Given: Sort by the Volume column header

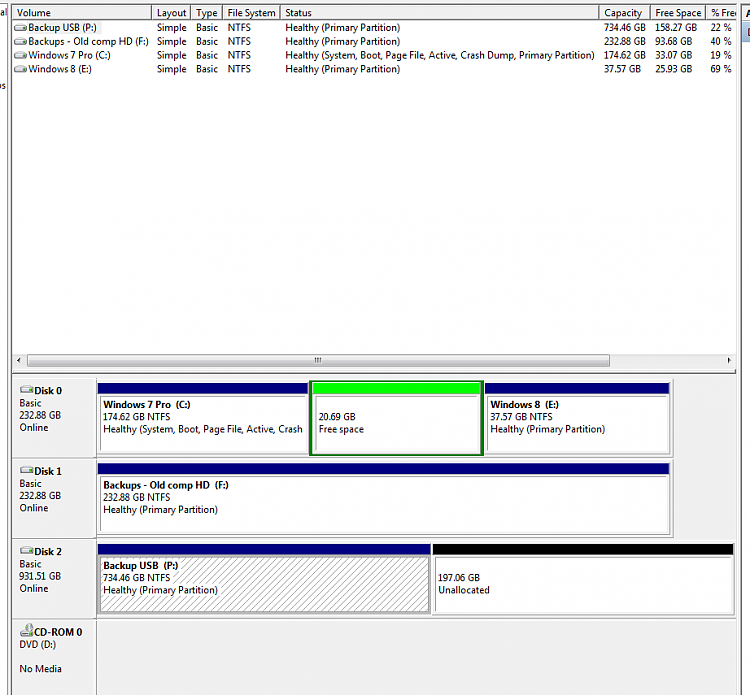Looking at the screenshot, I should coord(81,13).
